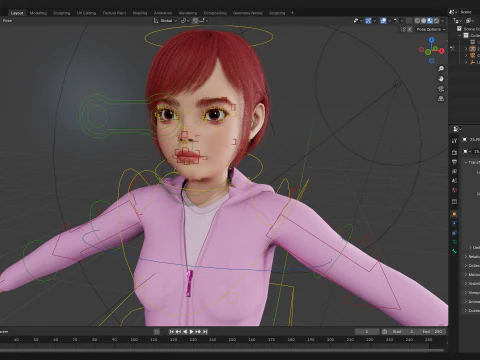Viewport: 480px width, 360px height.
Task: Open the Scene properties tab
Action: [x=454, y=181]
